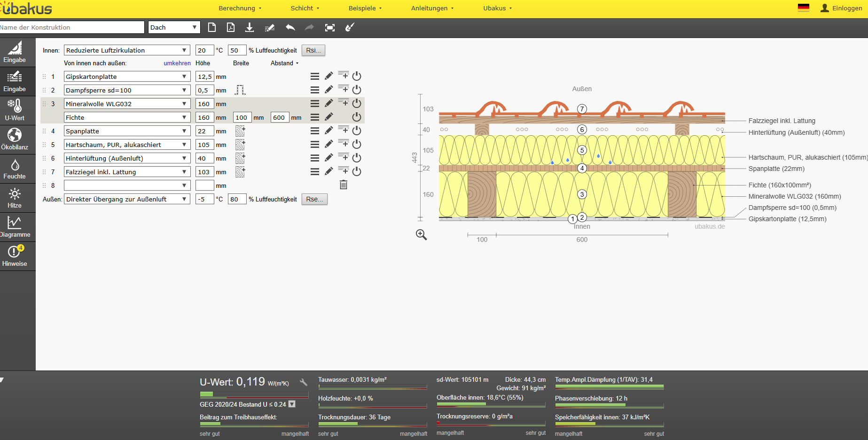Open the Hinweise warnings panel
This screenshot has height=440, width=868.
coord(15,256)
